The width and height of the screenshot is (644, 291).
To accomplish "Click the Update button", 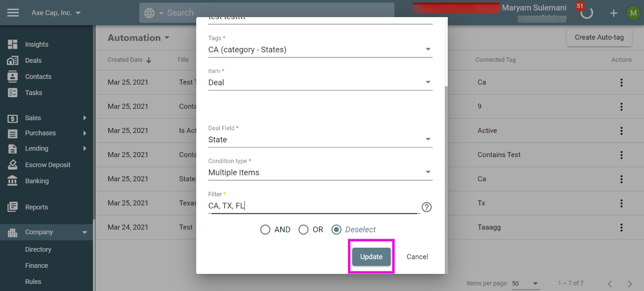I will pyautogui.click(x=371, y=257).
